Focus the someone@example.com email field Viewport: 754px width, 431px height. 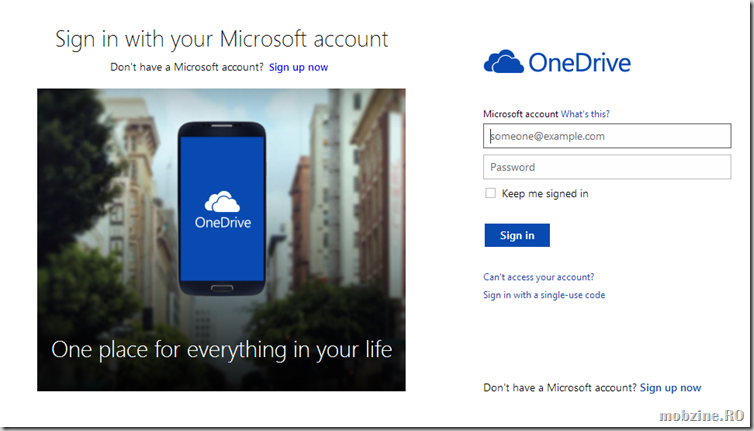pyautogui.click(x=607, y=136)
